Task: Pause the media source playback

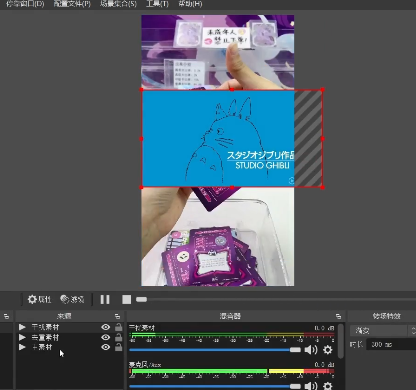Action: (105, 299)
